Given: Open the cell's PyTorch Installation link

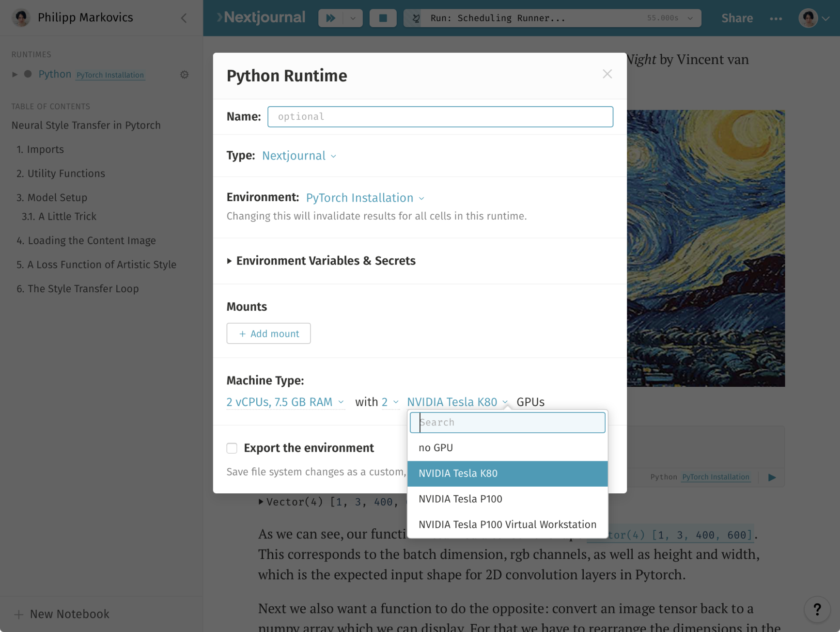Looking at the screenshot, I should tap(716, 477).
